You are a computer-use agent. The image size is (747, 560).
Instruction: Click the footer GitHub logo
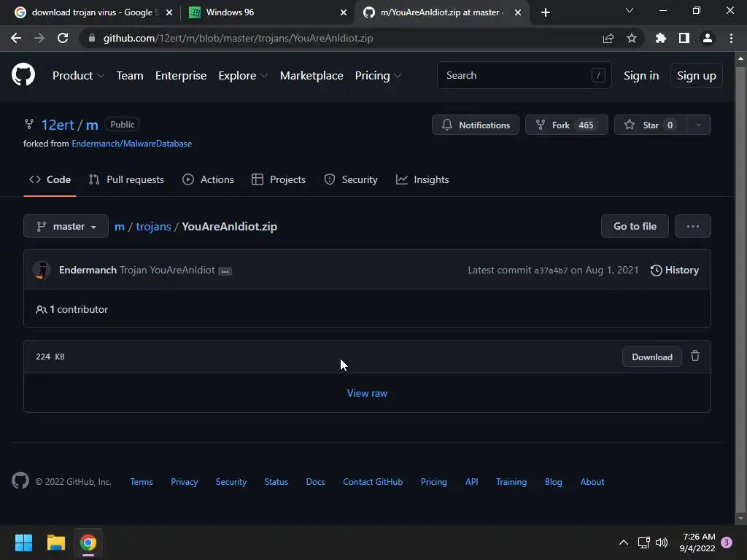(20, 481)
